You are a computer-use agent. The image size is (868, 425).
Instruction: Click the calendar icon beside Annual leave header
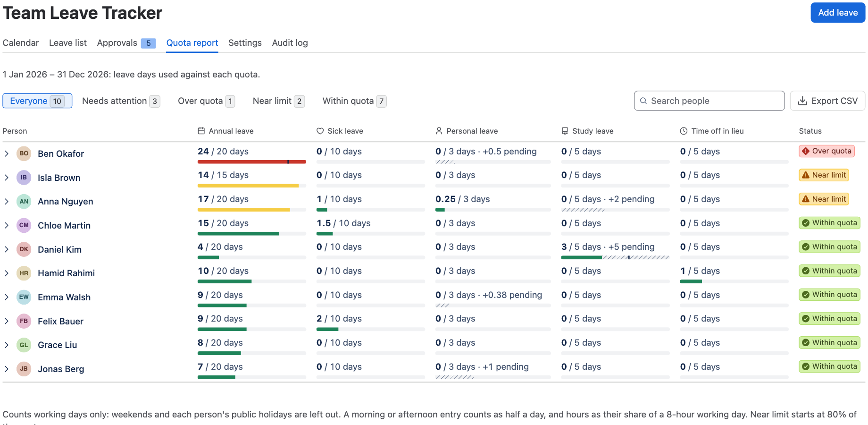click(x=201, y=131)
